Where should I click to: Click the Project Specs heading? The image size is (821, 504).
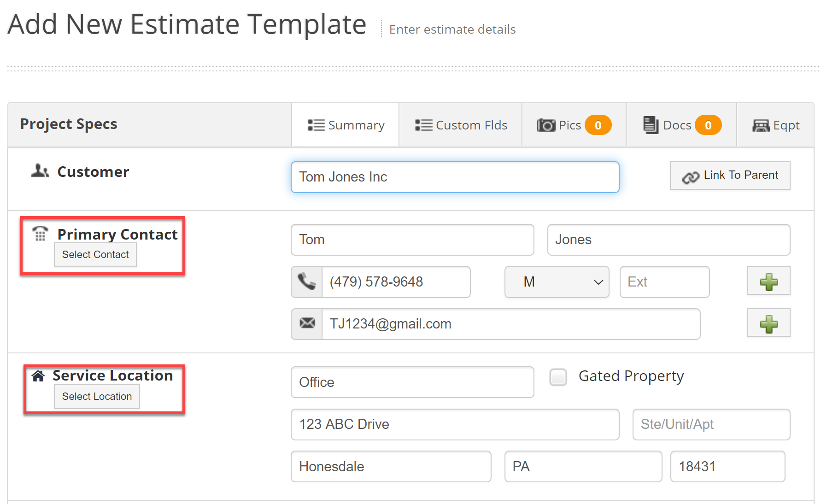click(69, 124)
